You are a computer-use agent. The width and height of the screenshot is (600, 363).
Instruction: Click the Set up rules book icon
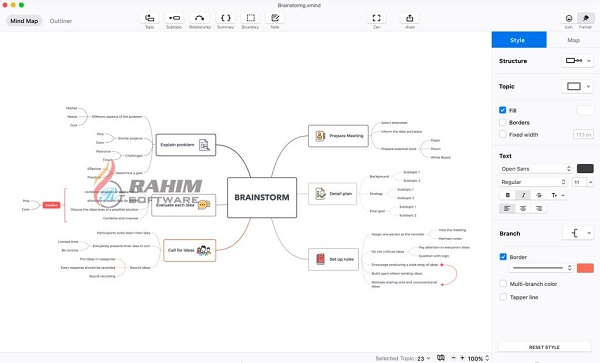pos(320,259)
